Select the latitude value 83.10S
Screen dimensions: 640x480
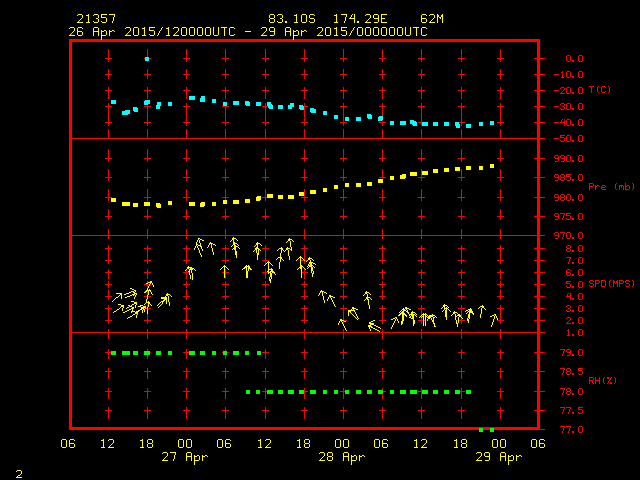click(290, 19)
